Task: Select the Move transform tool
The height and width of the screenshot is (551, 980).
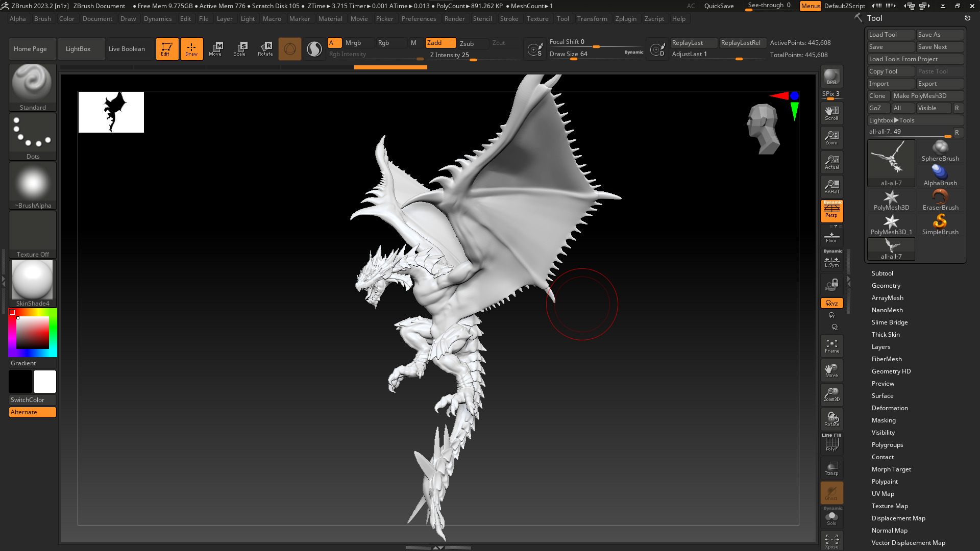Action: coord(215,49)
